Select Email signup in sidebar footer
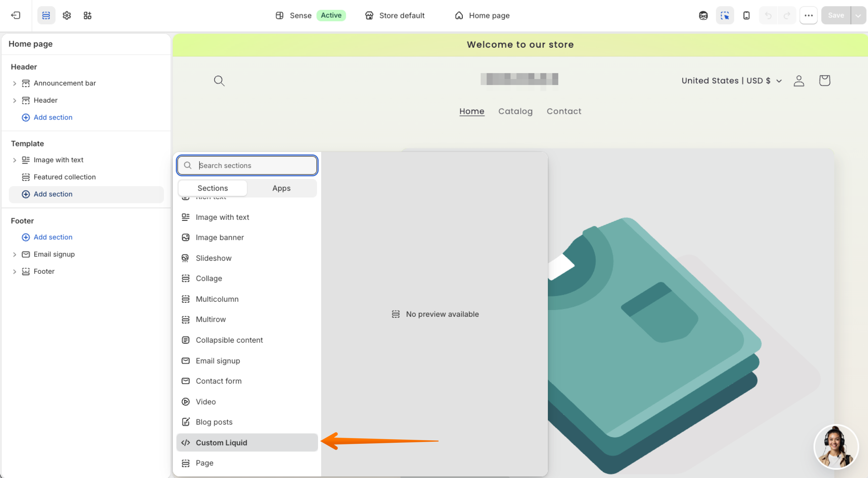Screen dimensions: 868x478 tap(54, 254)
